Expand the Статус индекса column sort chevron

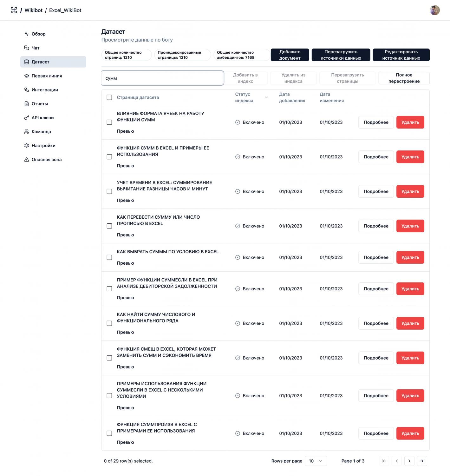[266, 97]
